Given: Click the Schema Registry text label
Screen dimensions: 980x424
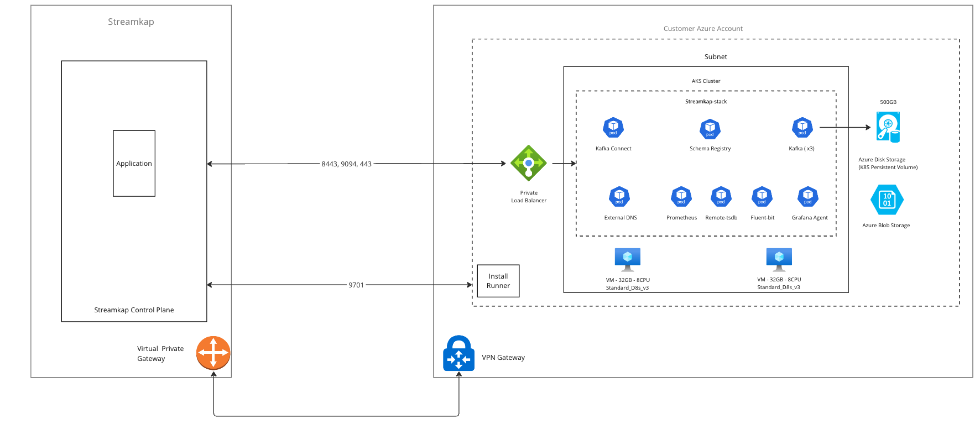Looking at the screenshot, I should tap(710, 149).
